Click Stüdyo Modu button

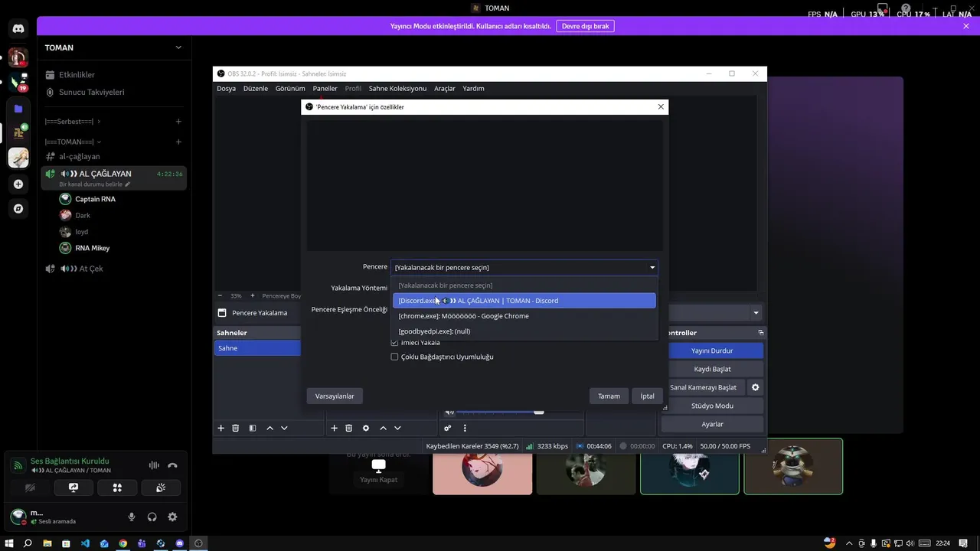(712, 406)
